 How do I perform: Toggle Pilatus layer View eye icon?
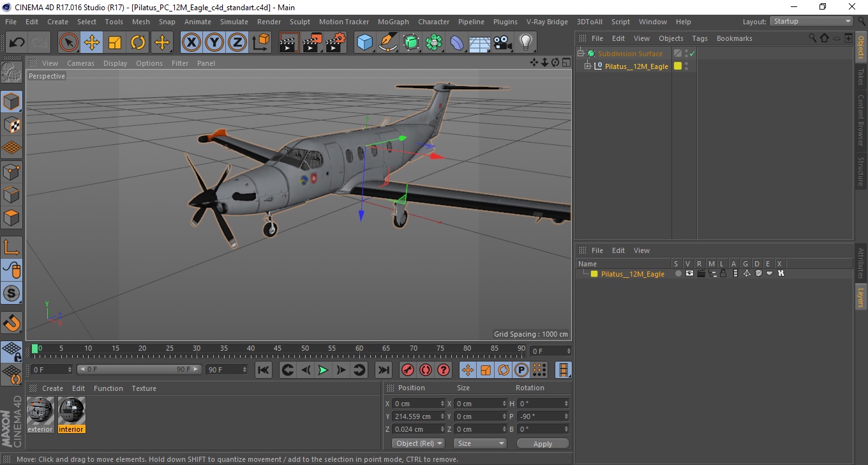pos(689,273)
